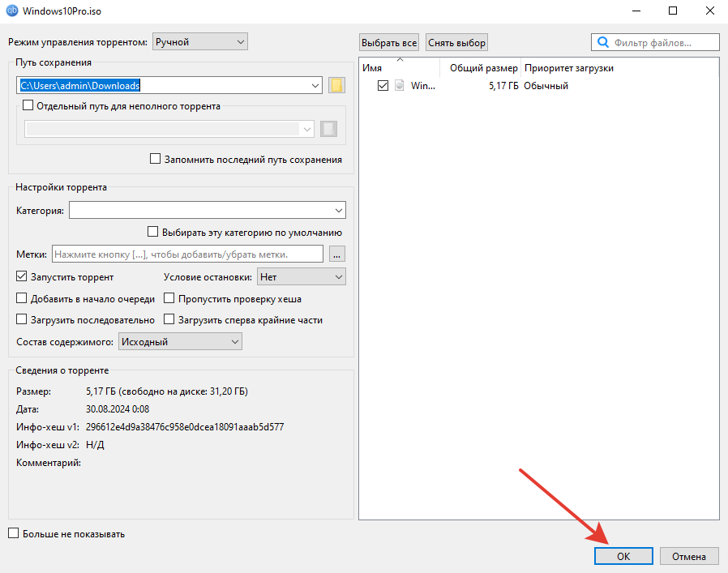This screenshot has width=728, height=573.
Task: Click the qBittorrent icon in the title bar
Action: 11,11
